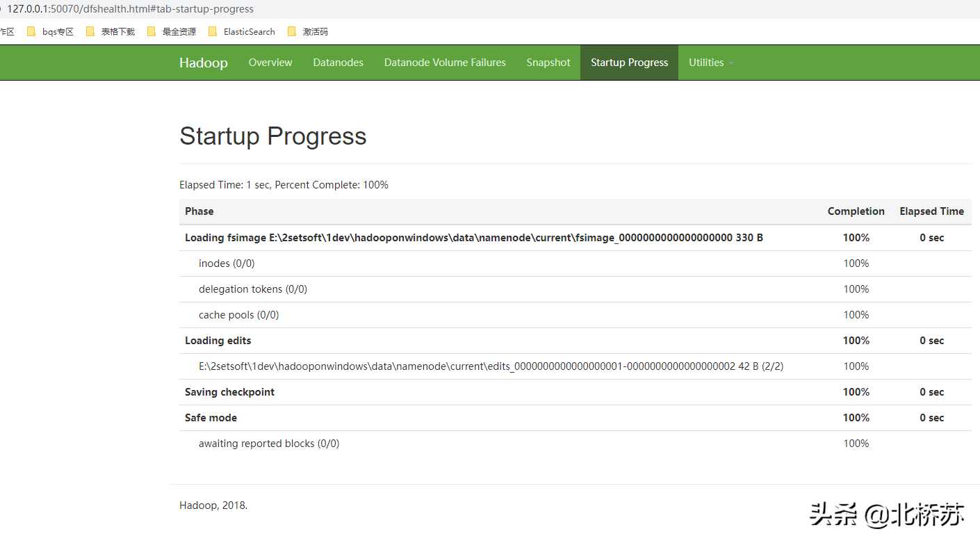Select the inodes (0/0) row
980x543 pixels.
pos(575,264)
